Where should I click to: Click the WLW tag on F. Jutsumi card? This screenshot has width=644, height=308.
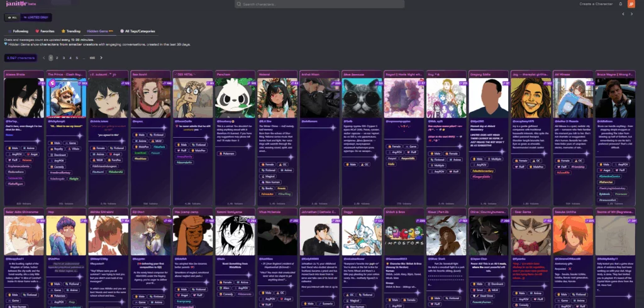coord(97,160)
